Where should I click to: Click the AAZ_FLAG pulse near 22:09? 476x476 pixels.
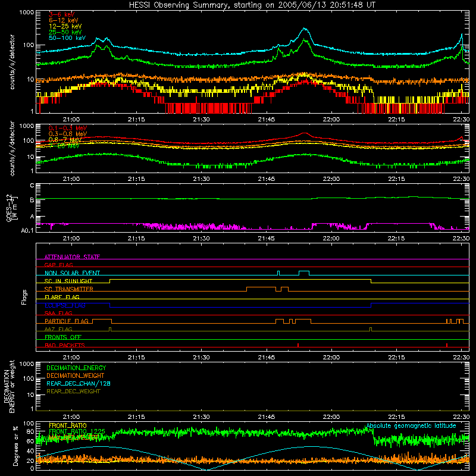pos(371,329)
